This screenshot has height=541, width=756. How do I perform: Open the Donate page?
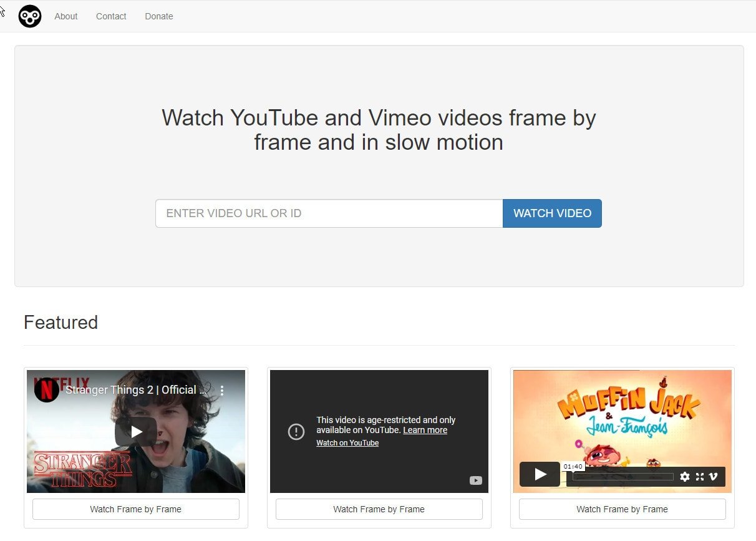pyautogui.click(x=158, y=16)
